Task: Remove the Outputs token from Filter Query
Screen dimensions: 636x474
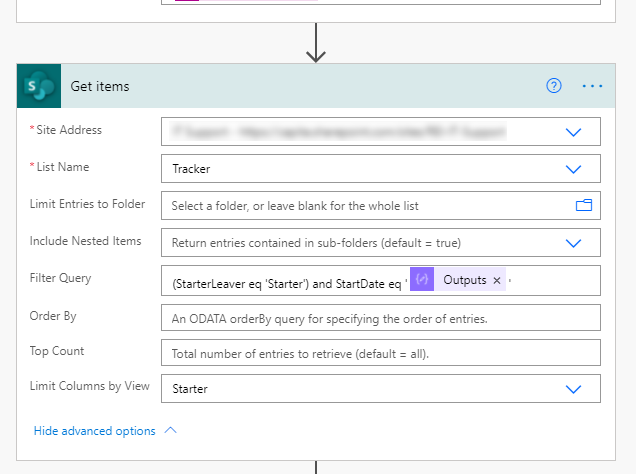Action: pos(497,281)
